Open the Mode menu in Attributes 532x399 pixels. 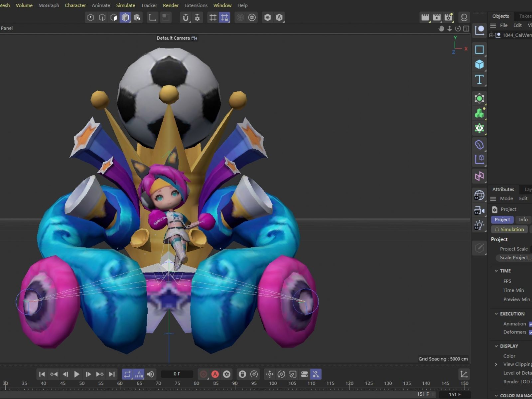(x=506, y=199)
